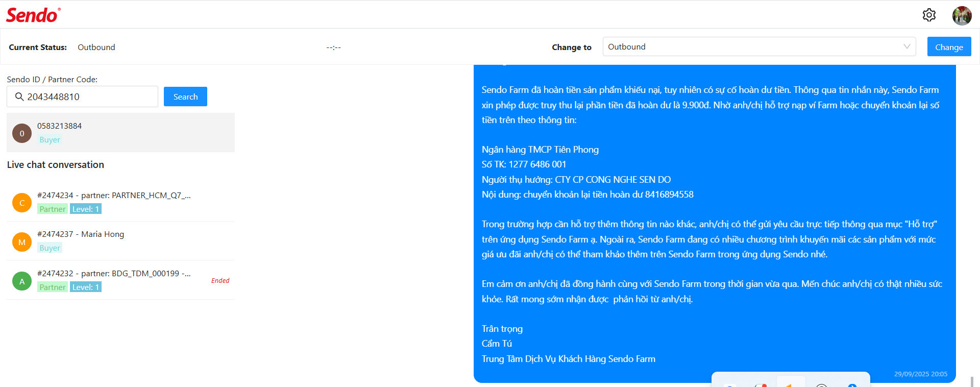The height and width of the screenshot is (387, 980).
Task: Focus the Sendo ID / Partner Code input
Action: click(x=82, y=96)
